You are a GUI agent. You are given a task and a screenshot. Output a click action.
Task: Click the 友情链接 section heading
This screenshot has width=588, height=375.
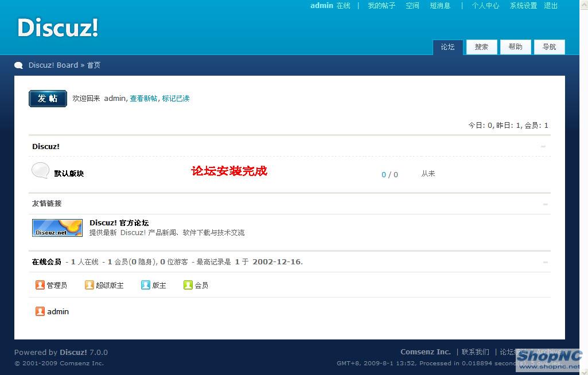point(46,204)
